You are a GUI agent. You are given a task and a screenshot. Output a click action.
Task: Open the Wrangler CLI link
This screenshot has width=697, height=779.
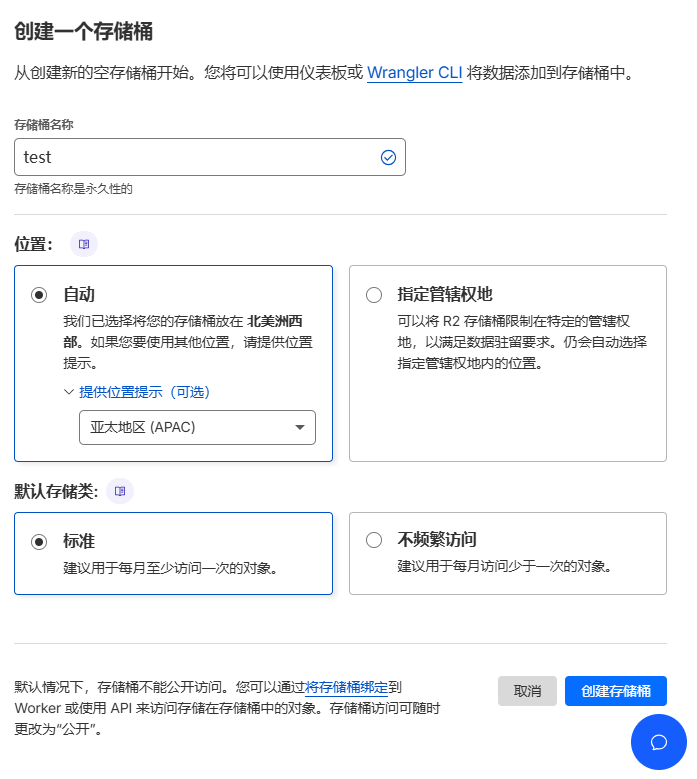tap(414, 73)
